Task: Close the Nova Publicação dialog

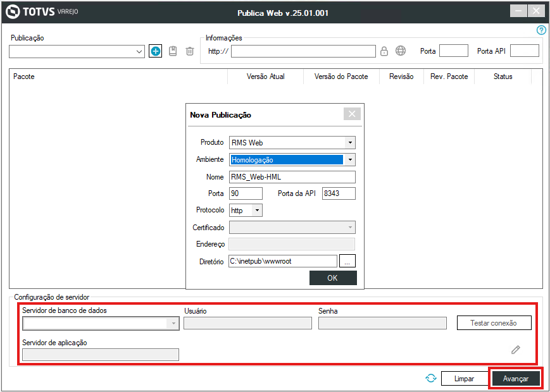Action: tap(352, 114)
